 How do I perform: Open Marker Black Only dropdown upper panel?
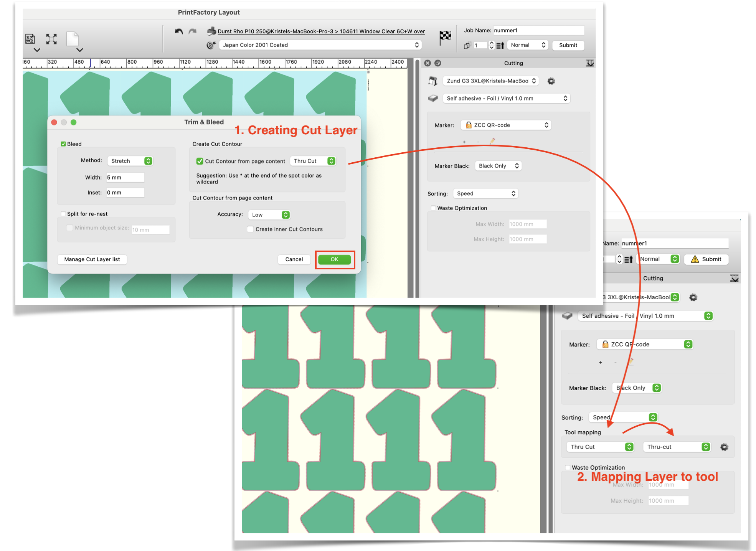click(498, 166)
